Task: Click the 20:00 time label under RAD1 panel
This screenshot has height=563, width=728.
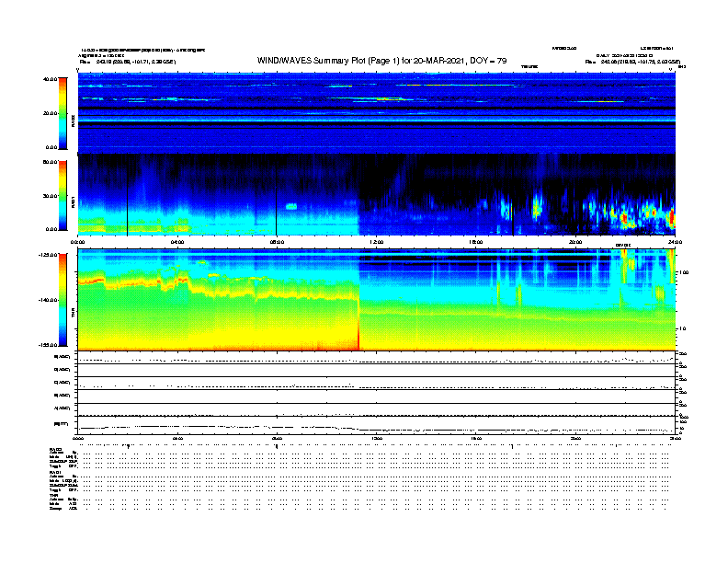Action: 575,242
